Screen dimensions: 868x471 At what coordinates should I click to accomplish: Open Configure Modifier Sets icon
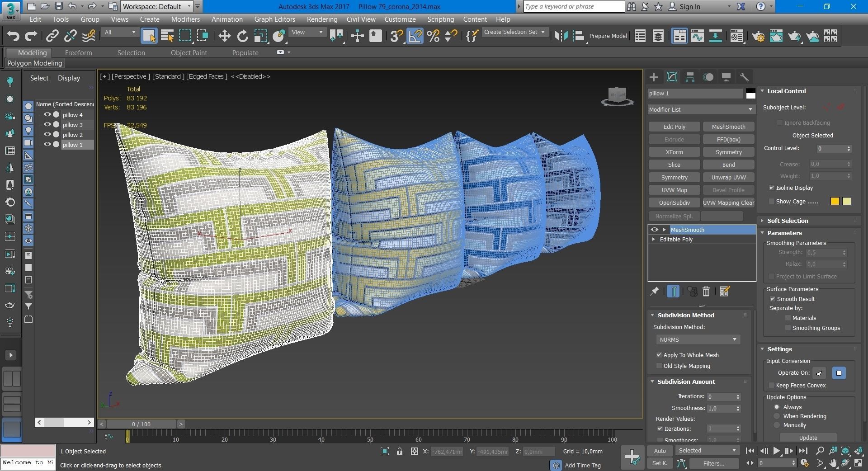coord(725,292)
